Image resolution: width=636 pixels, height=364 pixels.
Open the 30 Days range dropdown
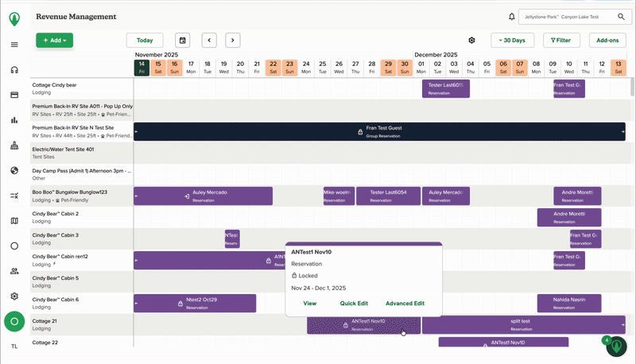512,40
